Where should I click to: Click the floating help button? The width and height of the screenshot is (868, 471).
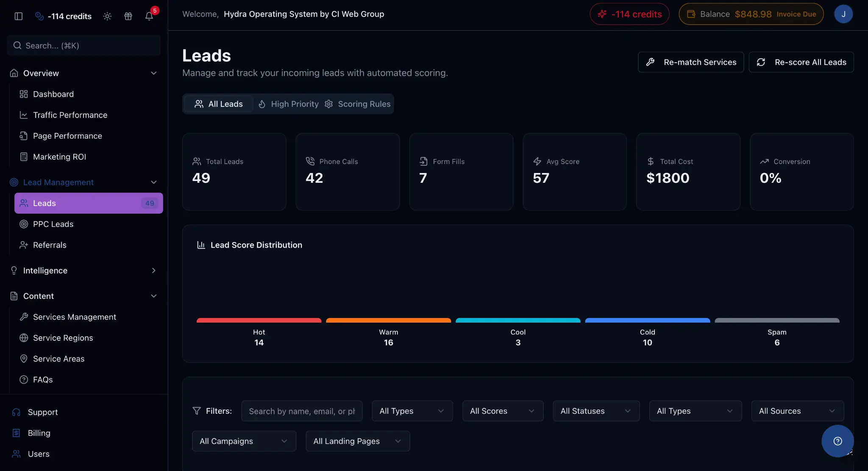(x=837, y=441)
